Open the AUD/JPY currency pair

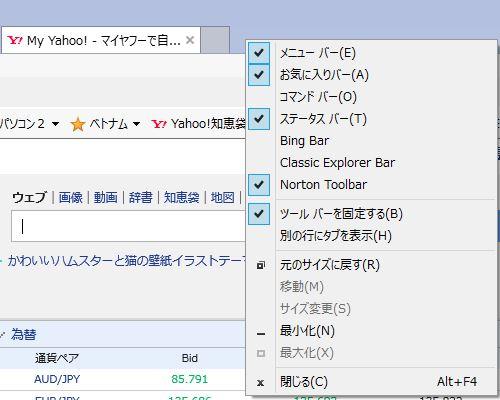coord(57,379)
